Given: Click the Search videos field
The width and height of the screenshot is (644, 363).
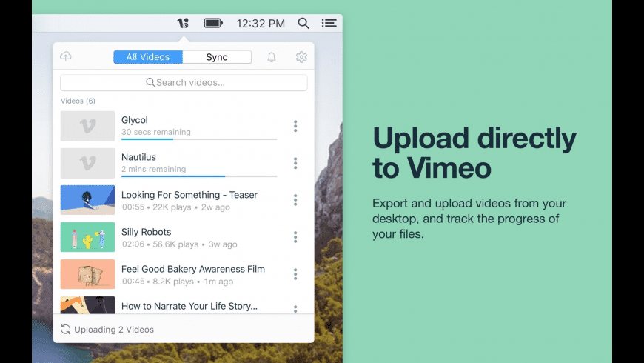Looking at the screenshot, I should coord(184,82).
